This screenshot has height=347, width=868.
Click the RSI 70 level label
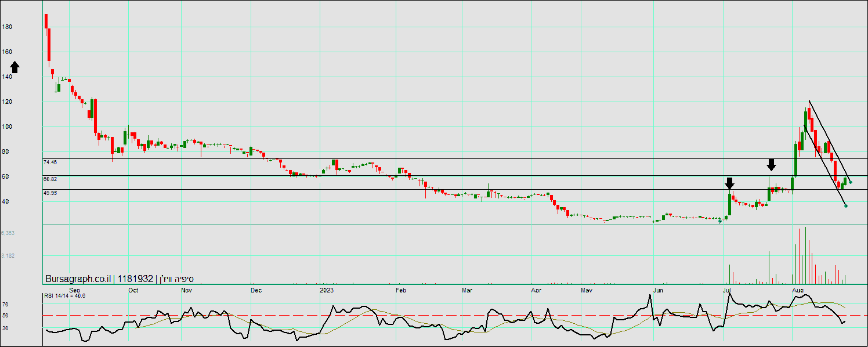5,304
